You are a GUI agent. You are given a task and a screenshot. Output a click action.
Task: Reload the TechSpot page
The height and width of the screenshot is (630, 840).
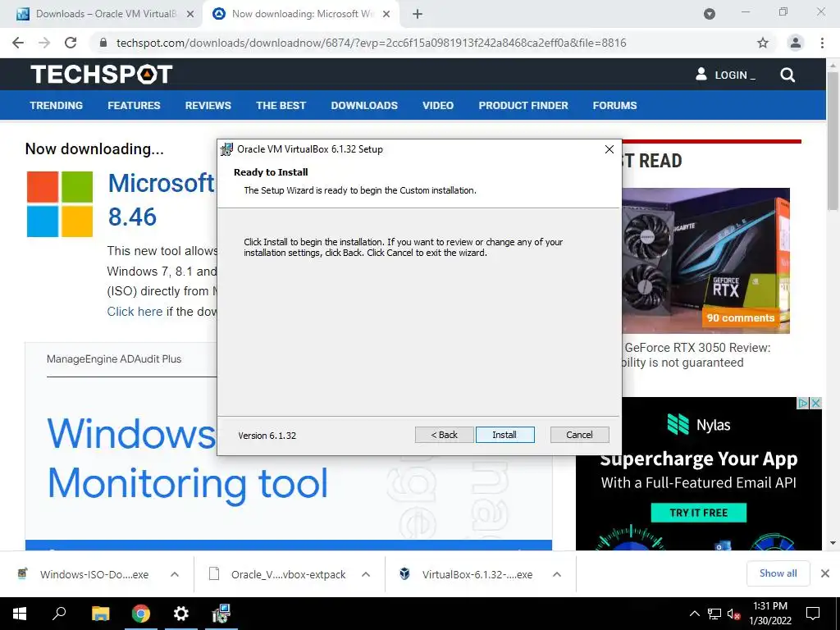tap(71, 43)
